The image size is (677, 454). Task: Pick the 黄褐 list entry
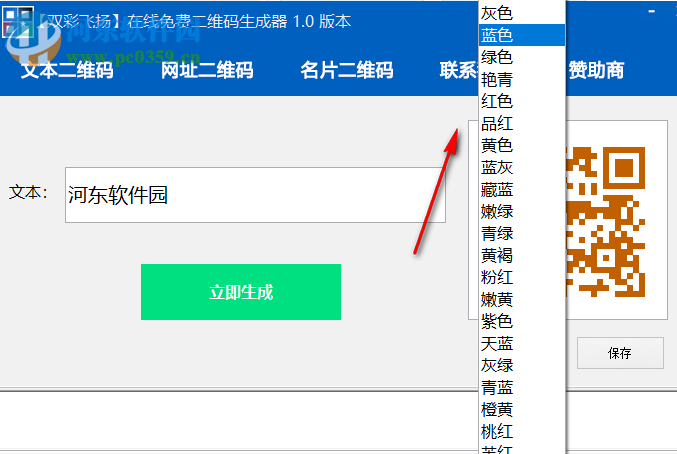coord(522,255)
